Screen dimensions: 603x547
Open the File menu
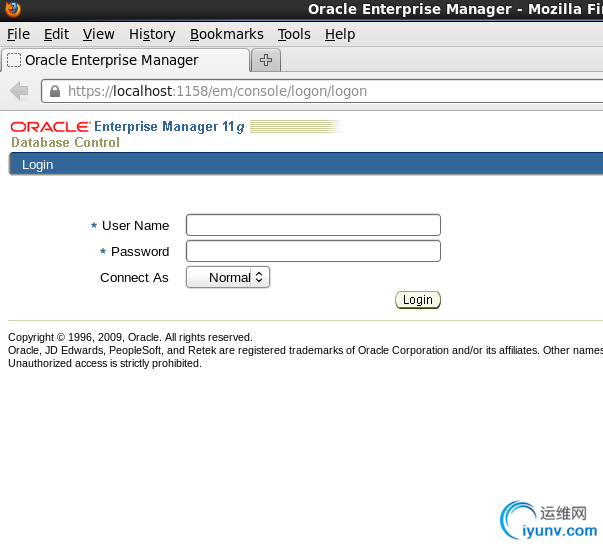[x=18, y=34]
